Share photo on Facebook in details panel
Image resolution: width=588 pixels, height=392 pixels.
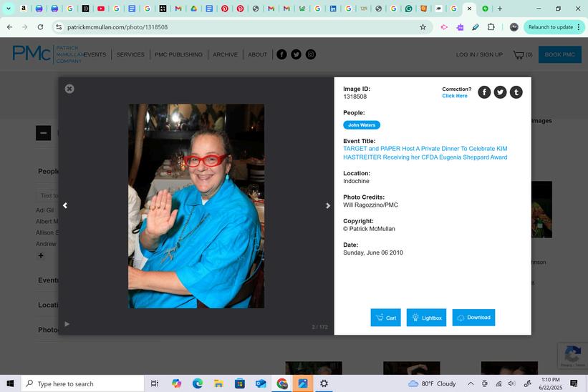pyautogui.click(x=484, y=92)
